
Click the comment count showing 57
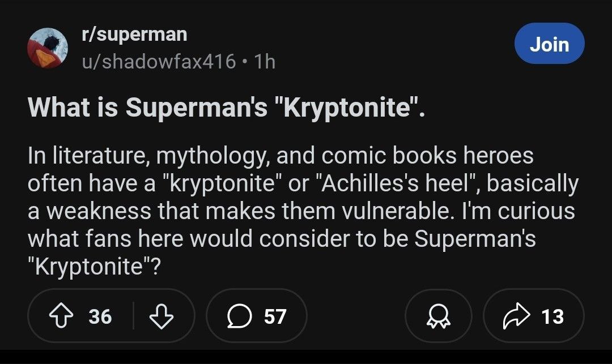click(275, 316)
